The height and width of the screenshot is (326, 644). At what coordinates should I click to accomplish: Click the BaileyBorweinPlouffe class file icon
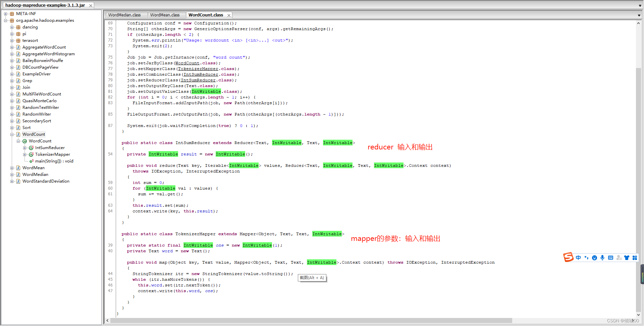[18, 61]
